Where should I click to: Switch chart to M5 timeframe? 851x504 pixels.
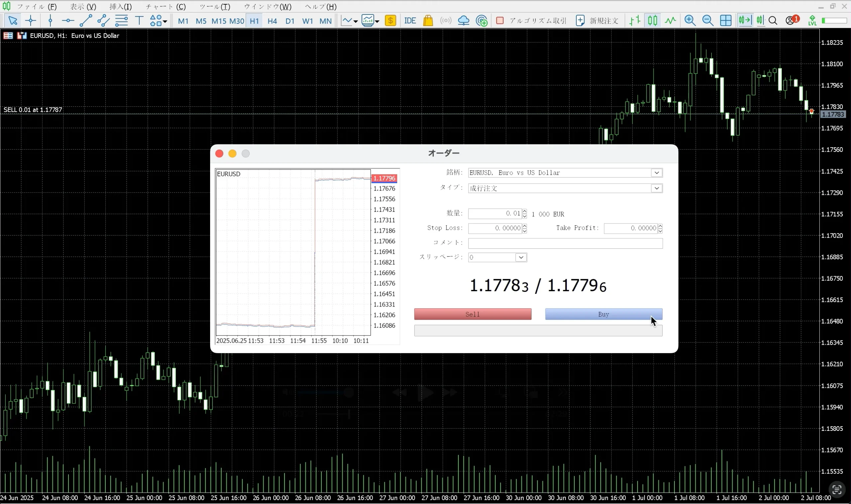pyautogui.click(x=201, y=21)
